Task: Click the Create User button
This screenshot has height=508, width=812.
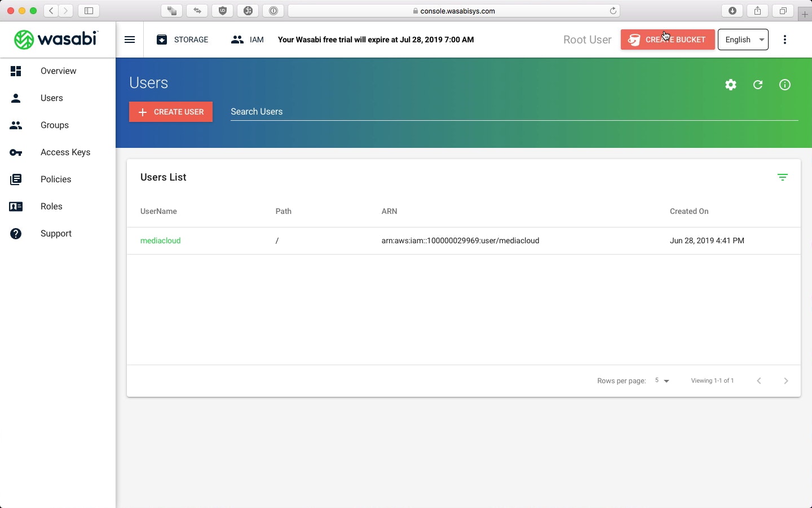Action: 171,112
